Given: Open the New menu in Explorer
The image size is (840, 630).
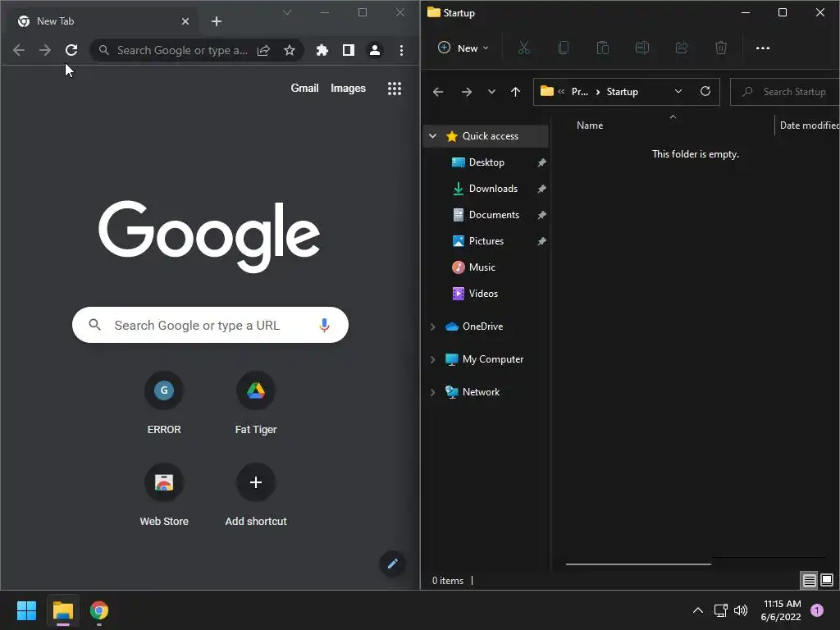Looking at the screenshot, I should pyautogui.click(x=463, y=48).
